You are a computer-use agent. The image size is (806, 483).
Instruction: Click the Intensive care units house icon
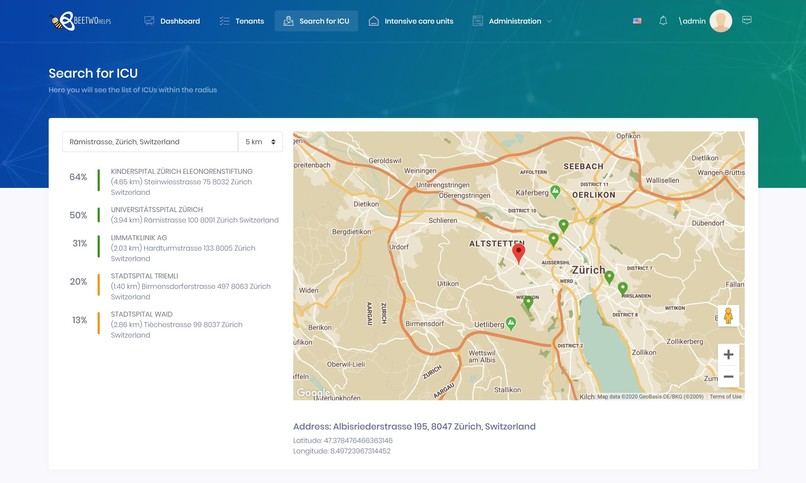point(374,21)
